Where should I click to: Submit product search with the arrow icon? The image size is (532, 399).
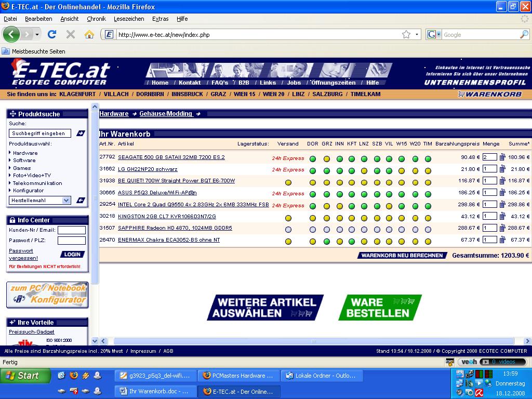(x=80, y=134)
